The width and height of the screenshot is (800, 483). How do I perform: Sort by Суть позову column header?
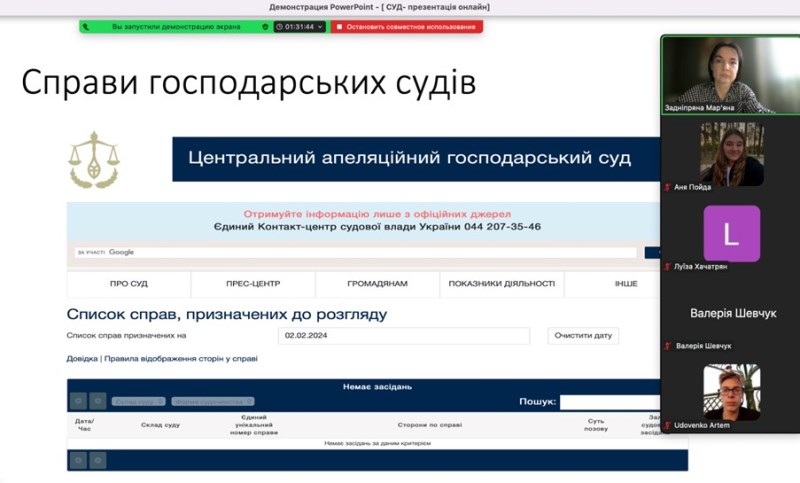point(595,425)
